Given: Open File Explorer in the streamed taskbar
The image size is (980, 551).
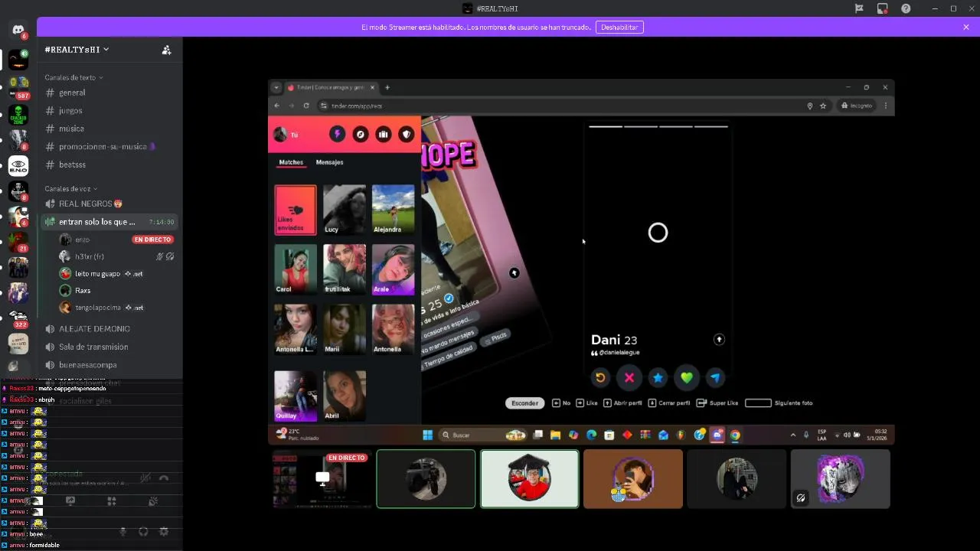Looking at the screenshot, I should (556, 435).
